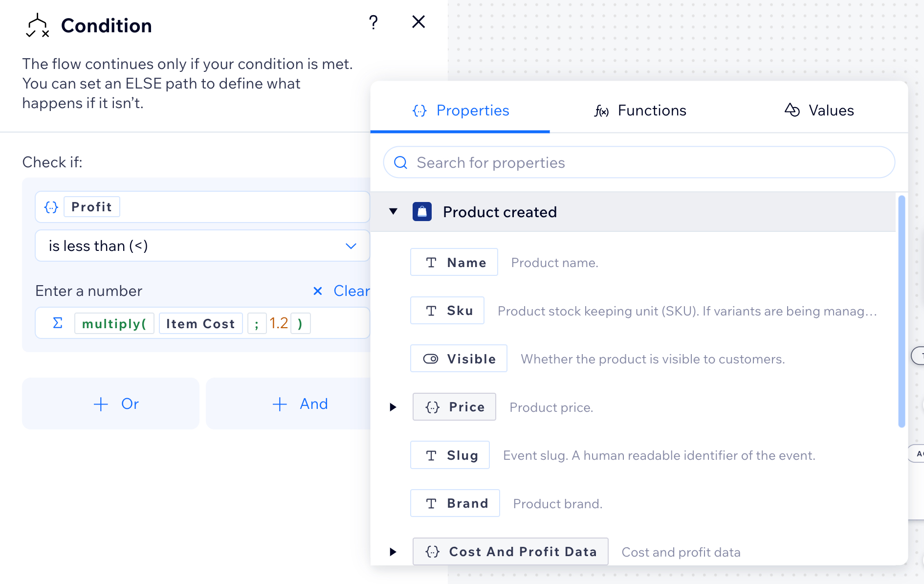The image size is (924, 584).
Task: Add an Or condition
Action: click(110, 404)
